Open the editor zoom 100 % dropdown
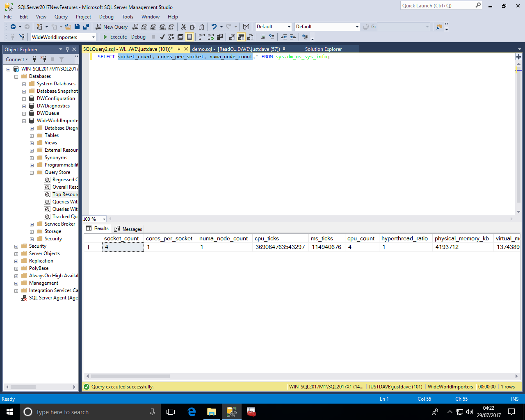 click(x=104, y=219)
